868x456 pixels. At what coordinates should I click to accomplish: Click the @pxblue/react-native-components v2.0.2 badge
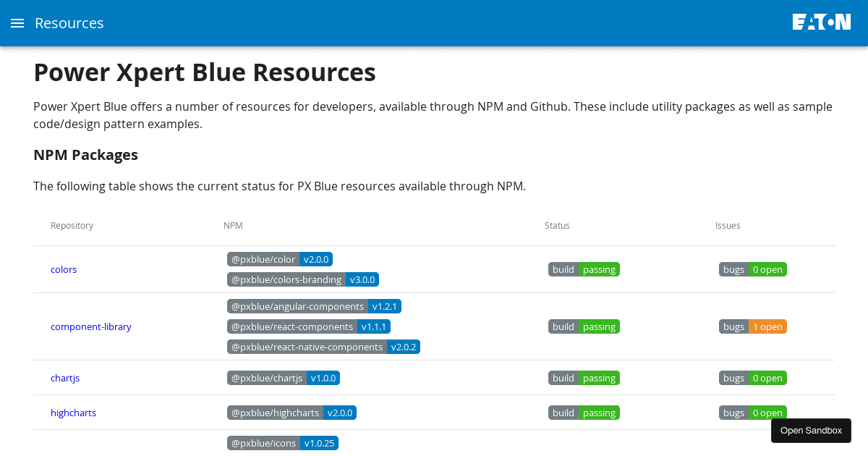point(323,347)
